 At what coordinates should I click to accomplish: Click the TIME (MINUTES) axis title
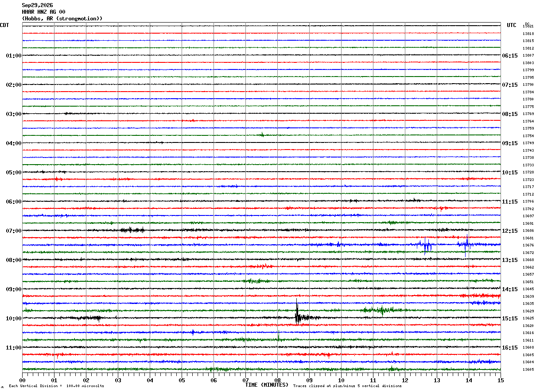[267, 385]
